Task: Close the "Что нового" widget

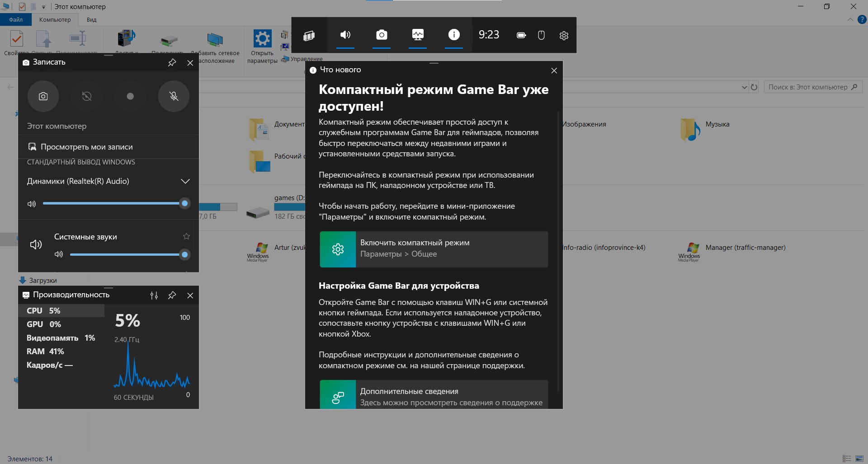Action: point(554,70)
